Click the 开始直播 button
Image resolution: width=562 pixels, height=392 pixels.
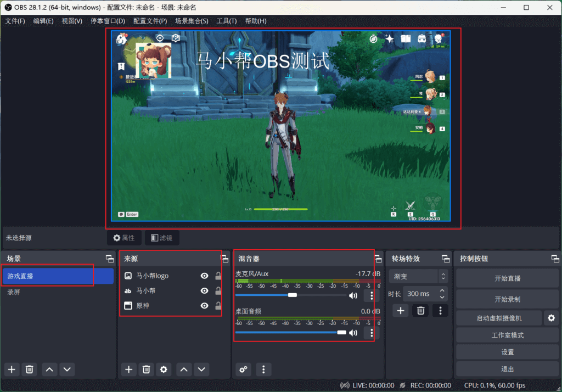tap(507, 278)
